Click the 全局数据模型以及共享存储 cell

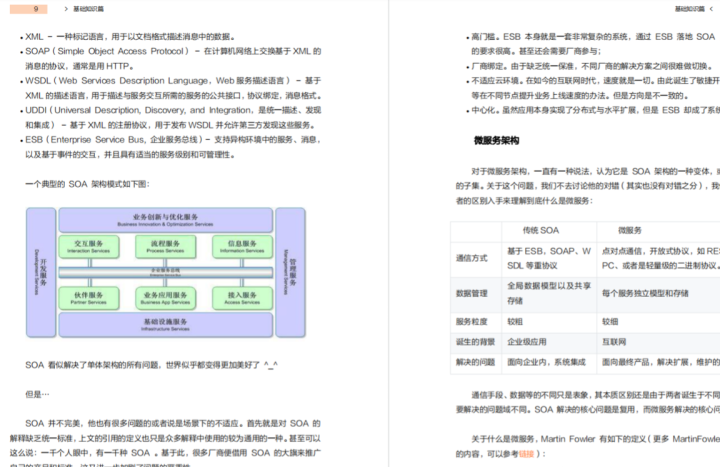(549, 293)
